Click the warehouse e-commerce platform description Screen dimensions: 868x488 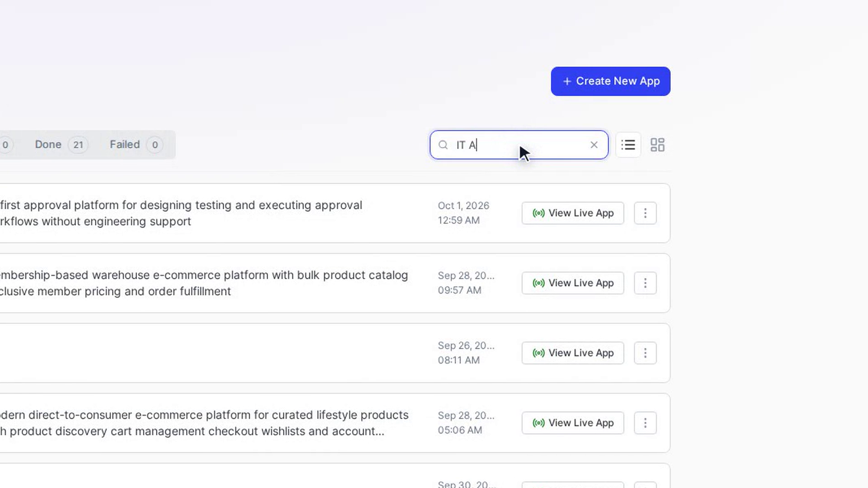pos(204,283)
